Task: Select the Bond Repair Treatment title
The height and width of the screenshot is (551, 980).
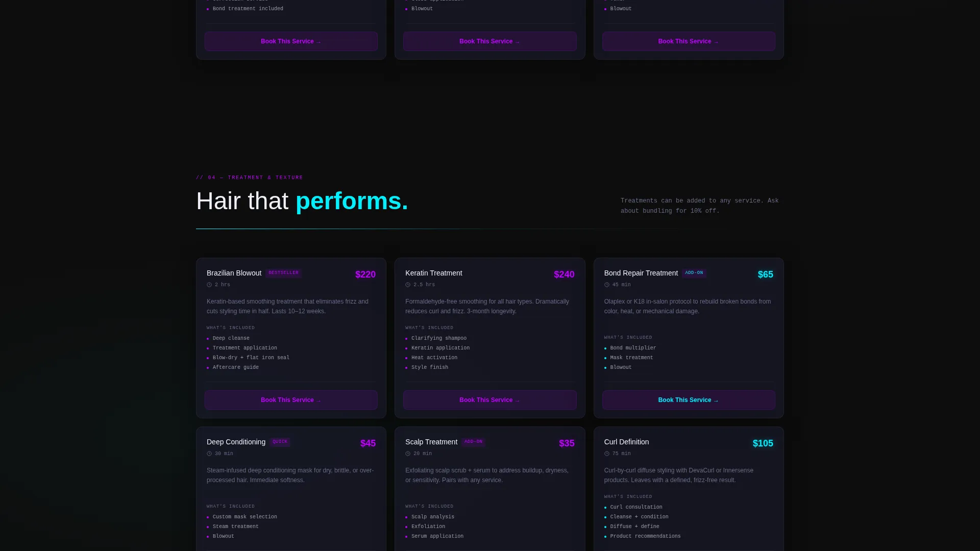Action: pyautogui.click(x=641, y=273)
